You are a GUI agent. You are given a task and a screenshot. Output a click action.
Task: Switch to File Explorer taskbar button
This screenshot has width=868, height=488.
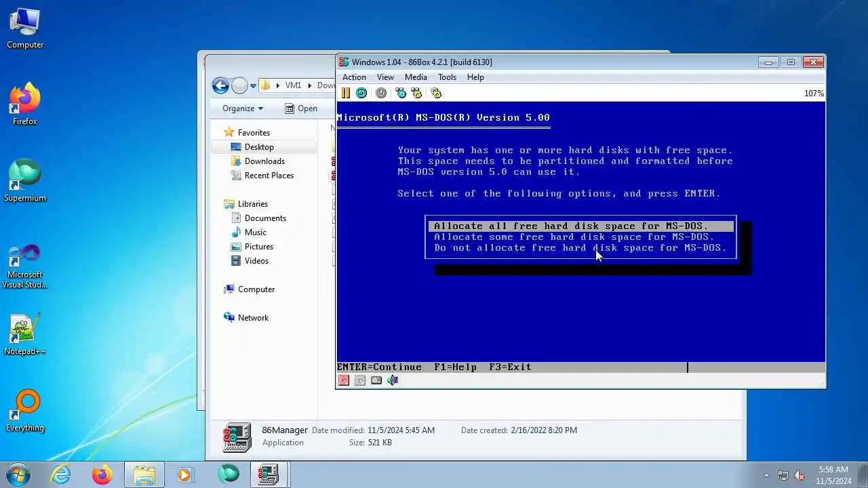point(144,474)
